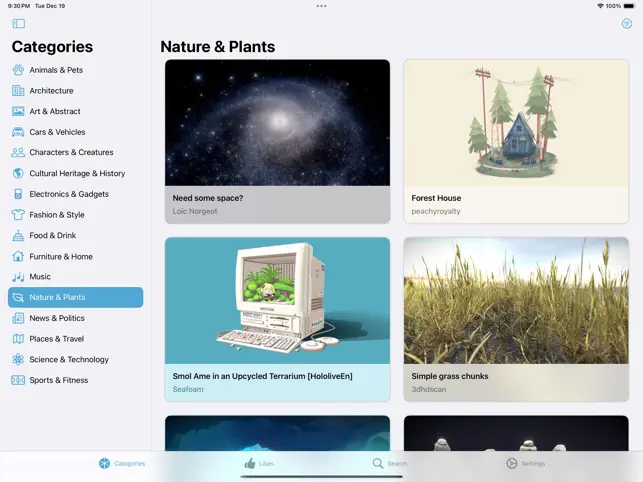Click the picture icon for Art & Abstract
The height and width of the screenshot is (482, 643).
[x=18, y=111]
